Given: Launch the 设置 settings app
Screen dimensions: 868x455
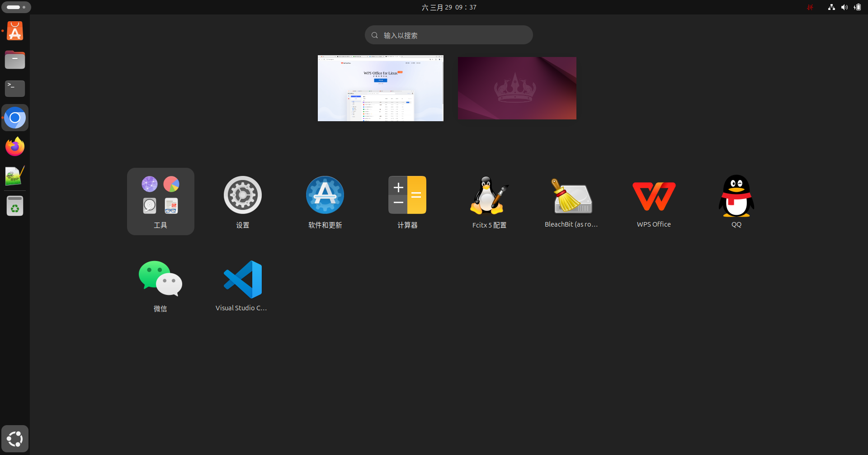Looking at the screenshot, I should (x=243, y=201).
